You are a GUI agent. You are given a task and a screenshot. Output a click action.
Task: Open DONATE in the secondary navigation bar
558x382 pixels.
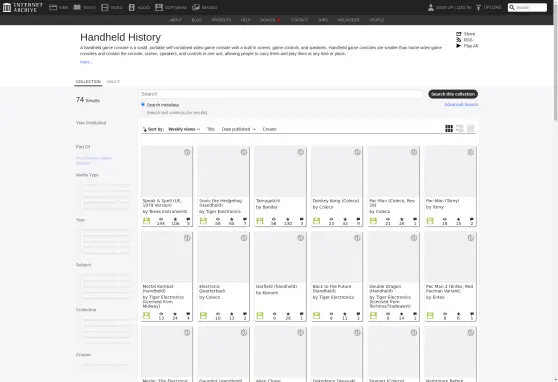(x=270, y=20)
